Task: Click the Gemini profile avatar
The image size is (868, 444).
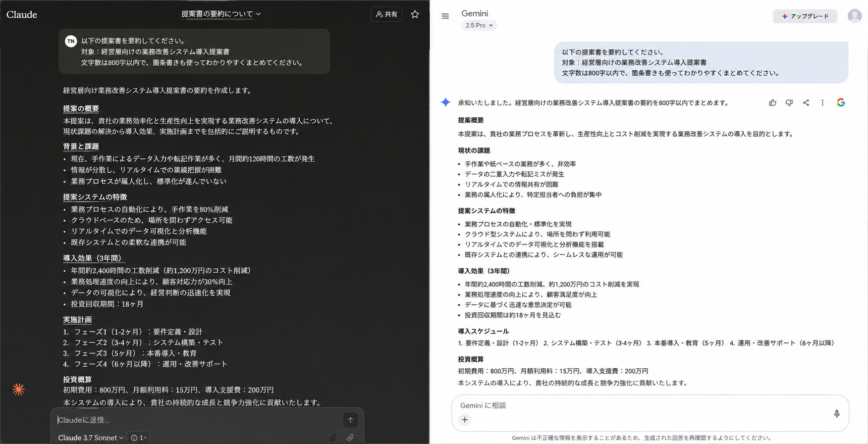Action: click(x=855, y=16)
